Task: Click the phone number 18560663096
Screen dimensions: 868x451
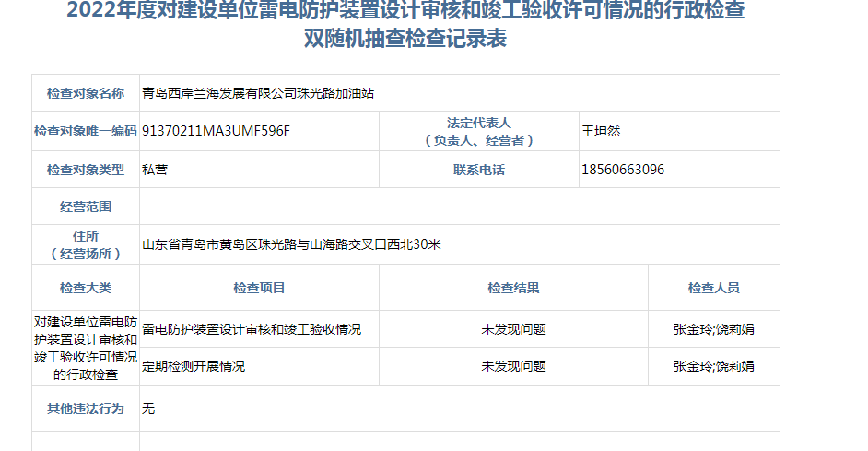Action: point(623,170)
